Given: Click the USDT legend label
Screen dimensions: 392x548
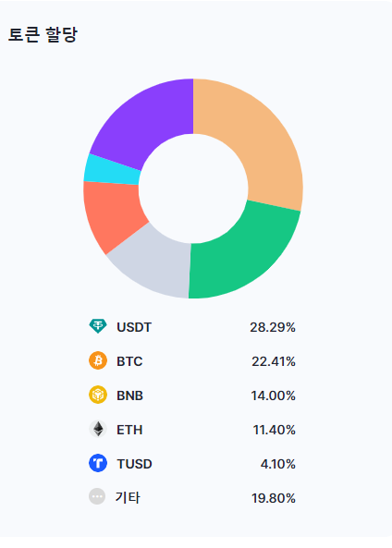Looking at the screenshot, I should (134, 327).
